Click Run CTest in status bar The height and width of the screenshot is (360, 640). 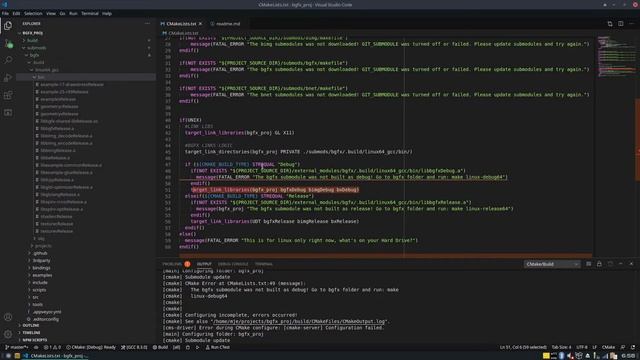218,347
